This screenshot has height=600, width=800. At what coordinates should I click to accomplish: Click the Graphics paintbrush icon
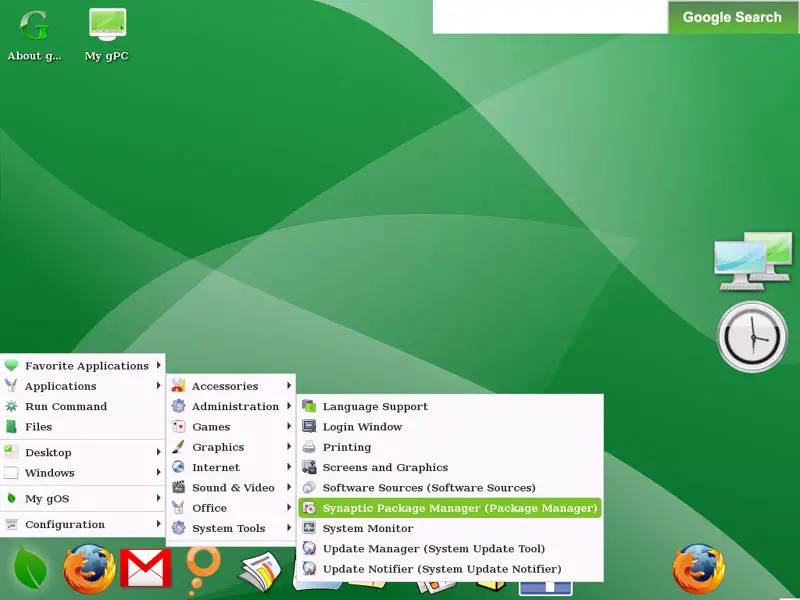178,447
